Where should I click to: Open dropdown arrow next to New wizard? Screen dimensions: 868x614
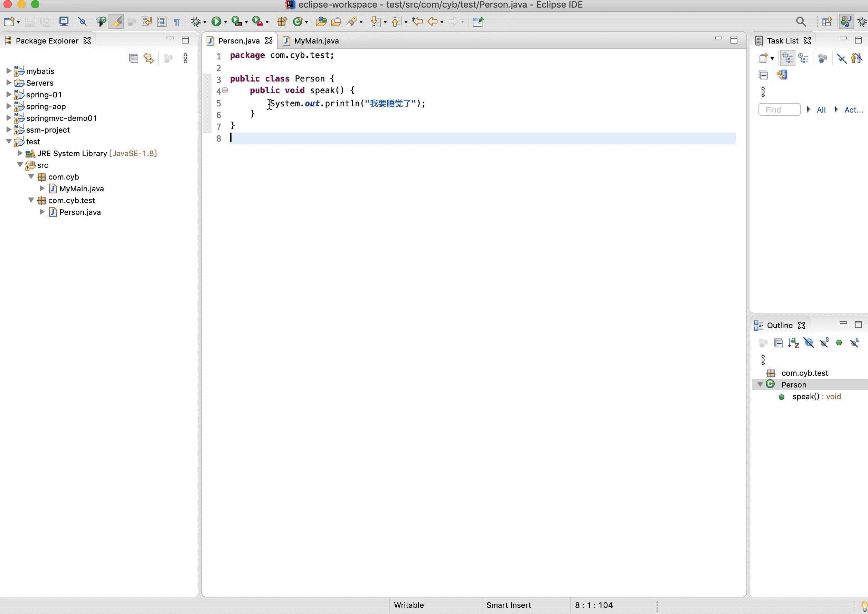pos(18,22)
